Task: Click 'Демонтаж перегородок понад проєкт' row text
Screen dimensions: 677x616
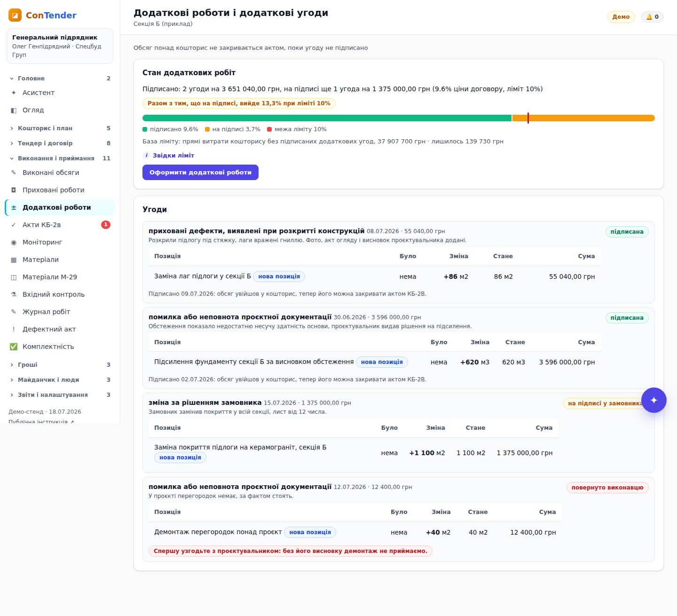Action: click(x=218, y=532)
